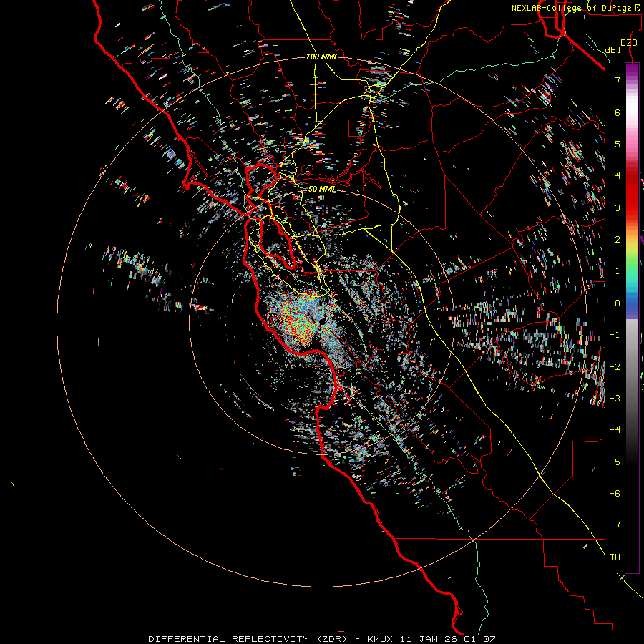Click the "-5" value on the color scale
This screenshot has height=644, width=644.
coord(615,462)
